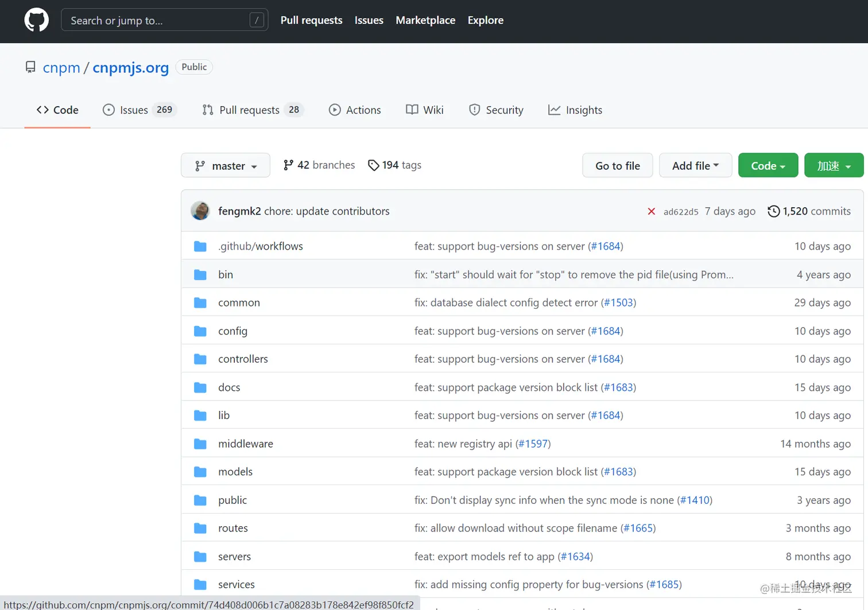The height and width of the screenshot is (610, 868).
Task: Open the #1410 link on public row
Action: tap(695, 500)
